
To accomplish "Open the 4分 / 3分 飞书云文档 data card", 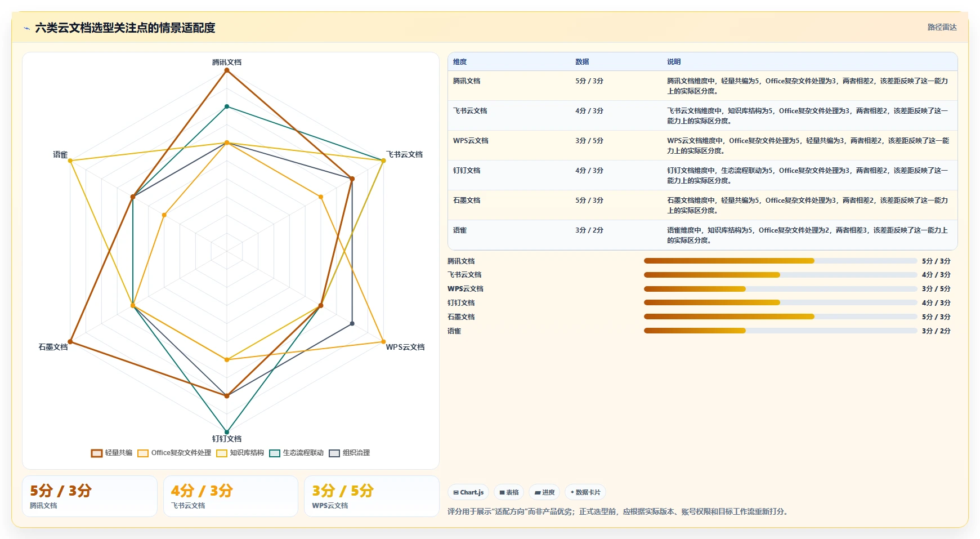I will (231, 496).
